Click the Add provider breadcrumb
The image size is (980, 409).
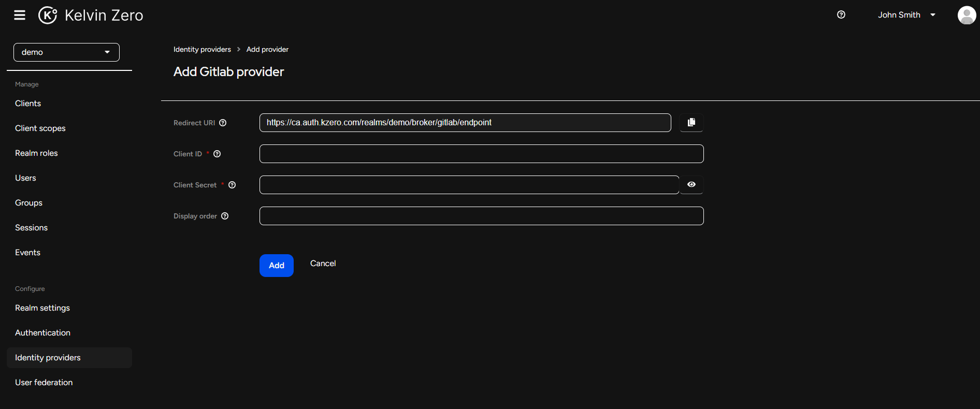pyautogui.click(x=267, y=50)
